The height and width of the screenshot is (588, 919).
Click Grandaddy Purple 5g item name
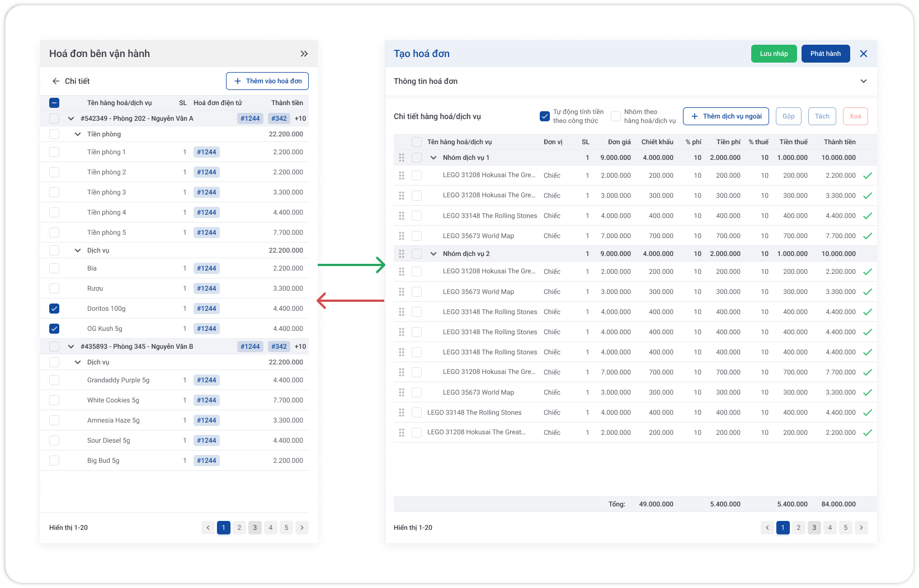119,380
